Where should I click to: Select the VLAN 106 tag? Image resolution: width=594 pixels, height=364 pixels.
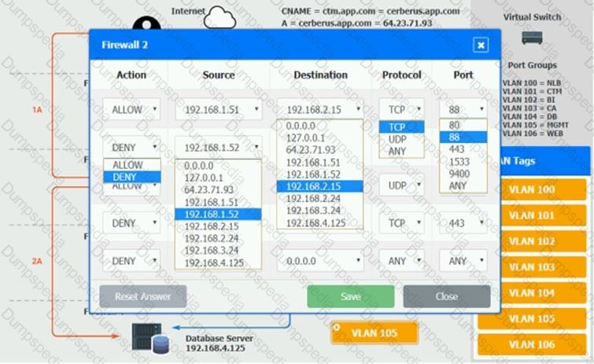tap(531, 344)
